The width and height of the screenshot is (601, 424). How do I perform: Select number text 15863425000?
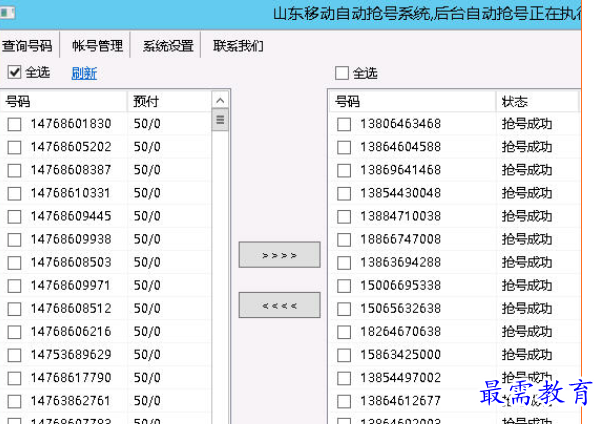[401, 355]
